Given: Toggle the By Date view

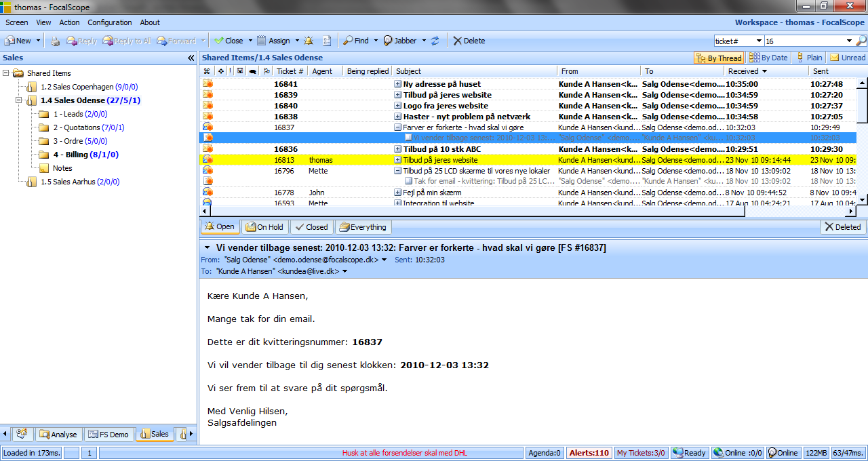Looking at the screenshot, I should click(x=768, y=58).
